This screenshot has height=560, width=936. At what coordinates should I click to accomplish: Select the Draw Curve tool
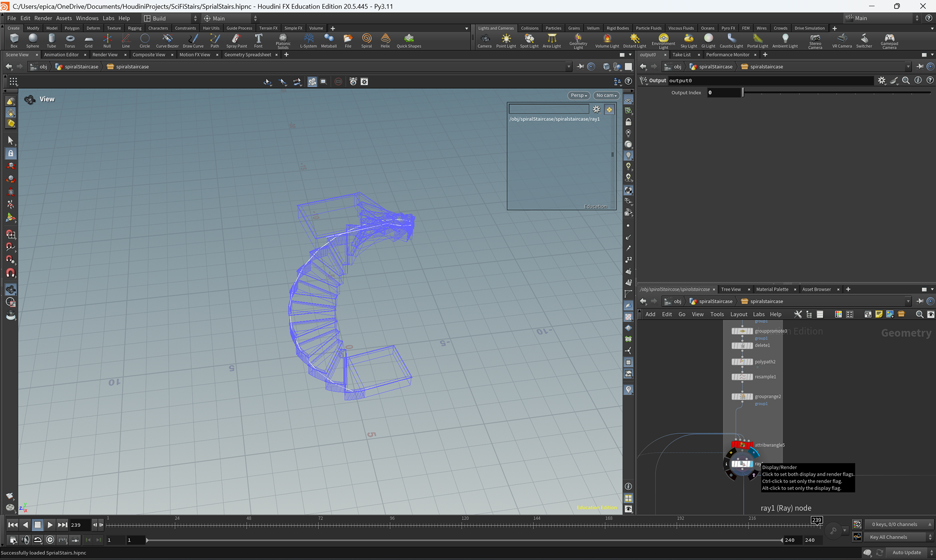pyautogui.click(x=193, y=40)
